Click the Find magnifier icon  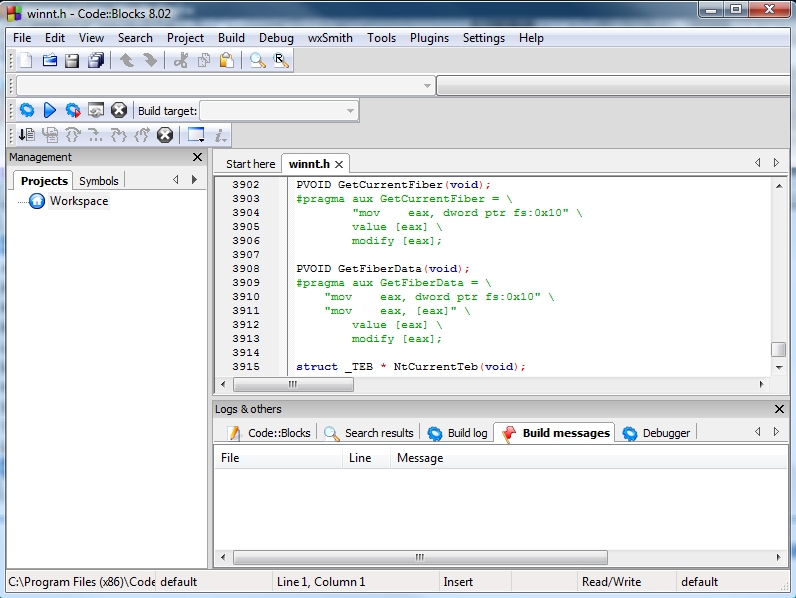pos(258,61)
